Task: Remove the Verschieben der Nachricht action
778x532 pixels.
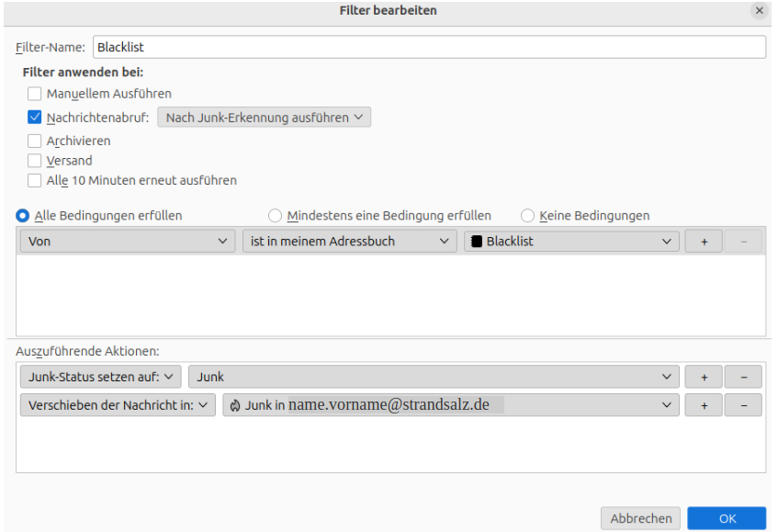Action: 743,405
